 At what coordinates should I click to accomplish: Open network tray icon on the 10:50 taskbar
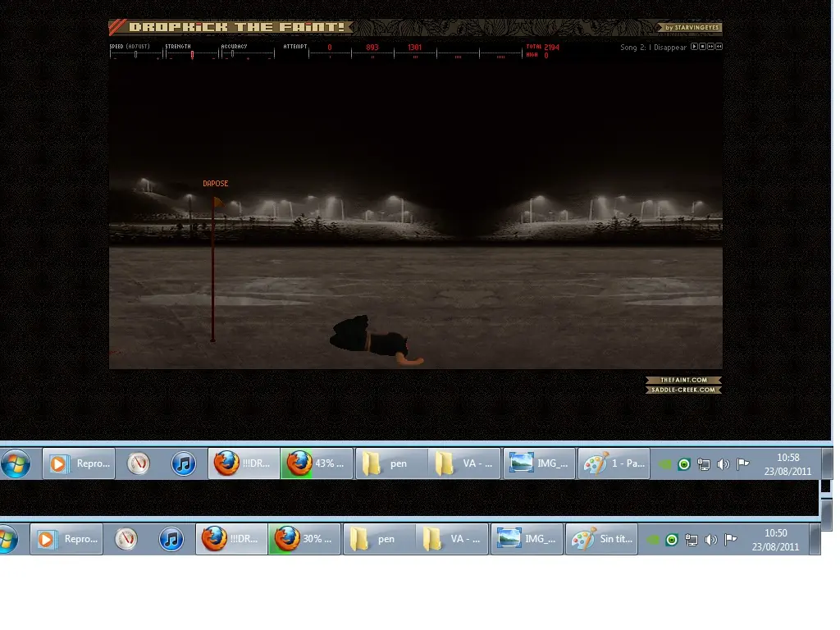692,540
